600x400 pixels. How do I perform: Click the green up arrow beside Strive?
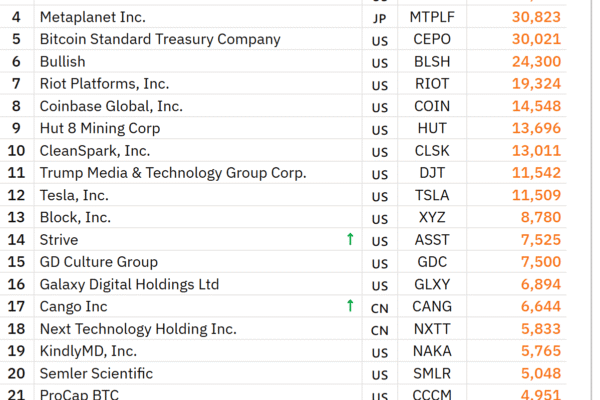coord(350,240)
